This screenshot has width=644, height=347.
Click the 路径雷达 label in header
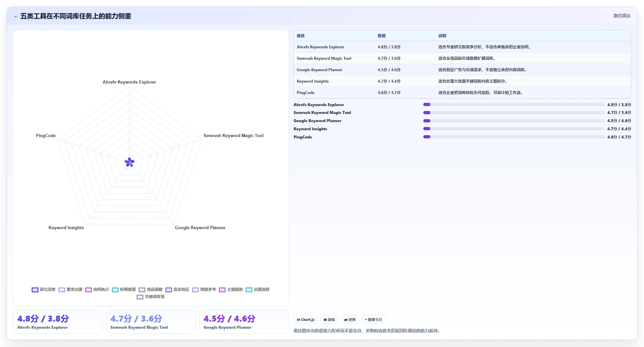point(622,16)
